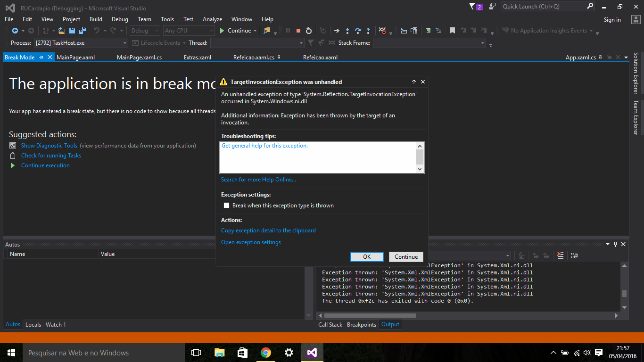Screen dimensions: 644x362
Task: Click Continue button in exception dialog
Action: click(406, 256)
